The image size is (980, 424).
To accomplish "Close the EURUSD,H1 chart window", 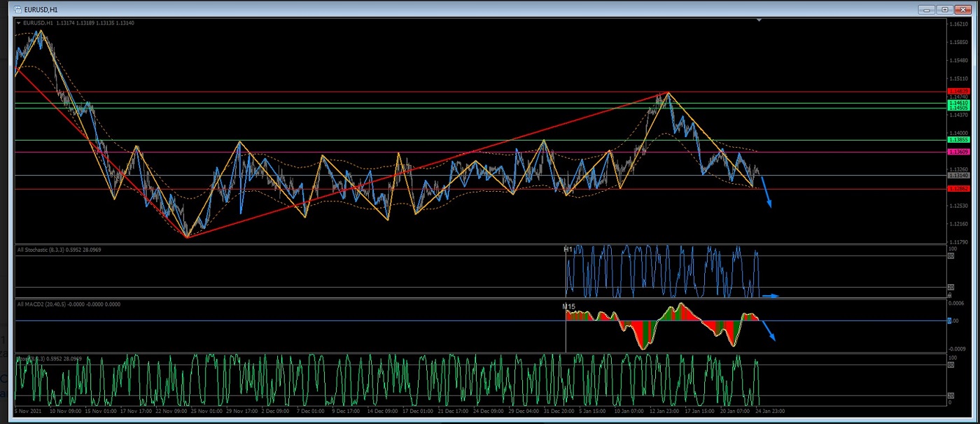I will click(x=963, y=10).
